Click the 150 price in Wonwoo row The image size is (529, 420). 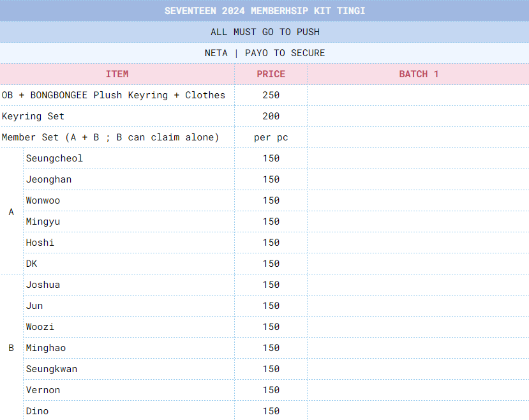point(271,200)
